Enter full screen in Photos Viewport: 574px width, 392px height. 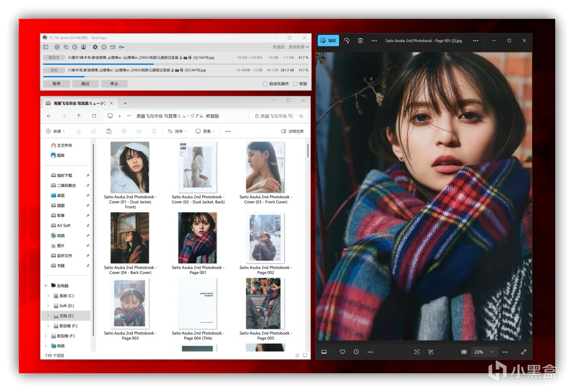[x=523, y=352]
